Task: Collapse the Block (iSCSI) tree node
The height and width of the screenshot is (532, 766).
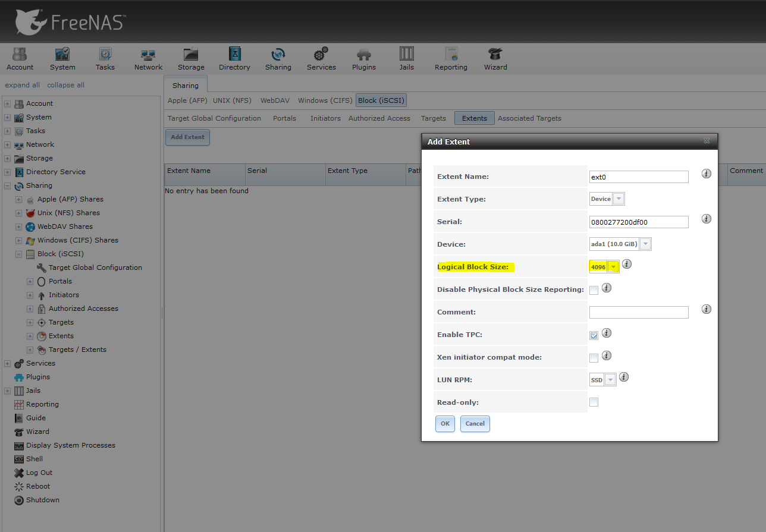Action: tap(18, 254)
